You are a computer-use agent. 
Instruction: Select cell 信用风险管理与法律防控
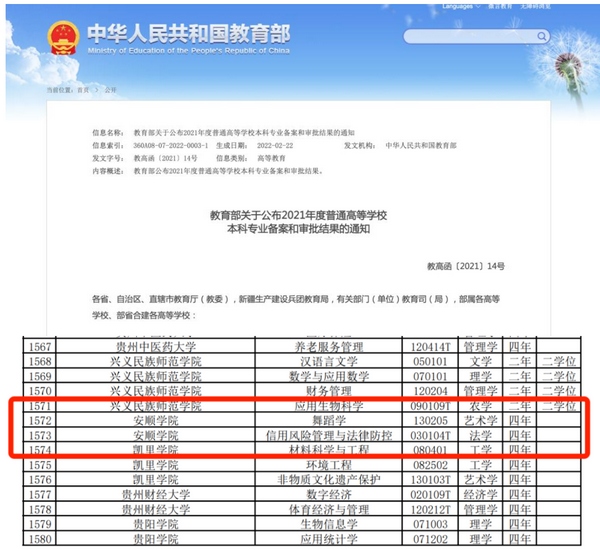coord(329,436)
